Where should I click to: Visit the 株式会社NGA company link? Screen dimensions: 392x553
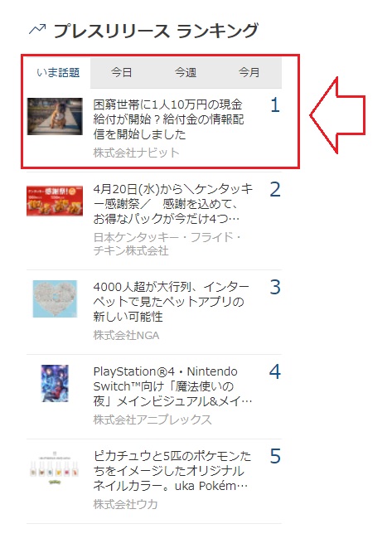[x=126, y=335]
